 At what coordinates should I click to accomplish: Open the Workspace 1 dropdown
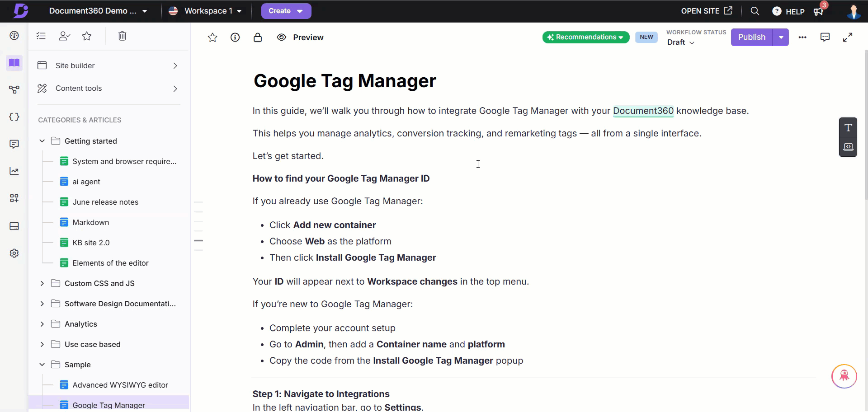coord(205,11)
